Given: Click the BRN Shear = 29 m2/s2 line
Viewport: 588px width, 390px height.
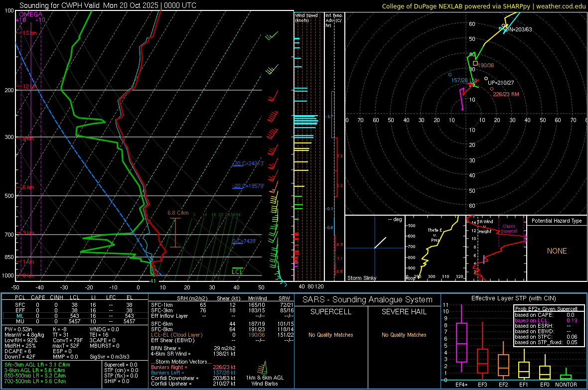Looking at the screenshot, I should (193, 348).
